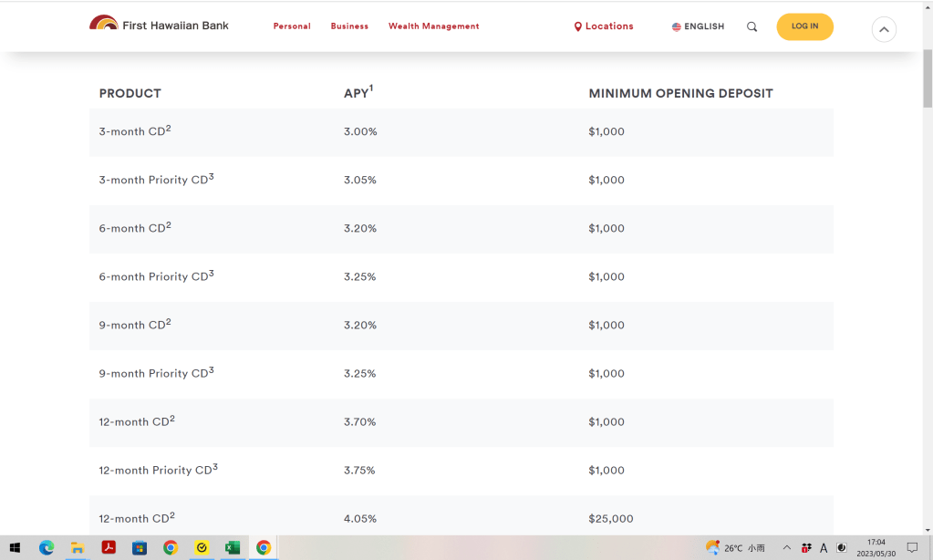This screenshot has height=560, width=933.
Task: Launch Adobe Acrobat from the taskbar
Action: pyautogui.click(x=109, y=547)
